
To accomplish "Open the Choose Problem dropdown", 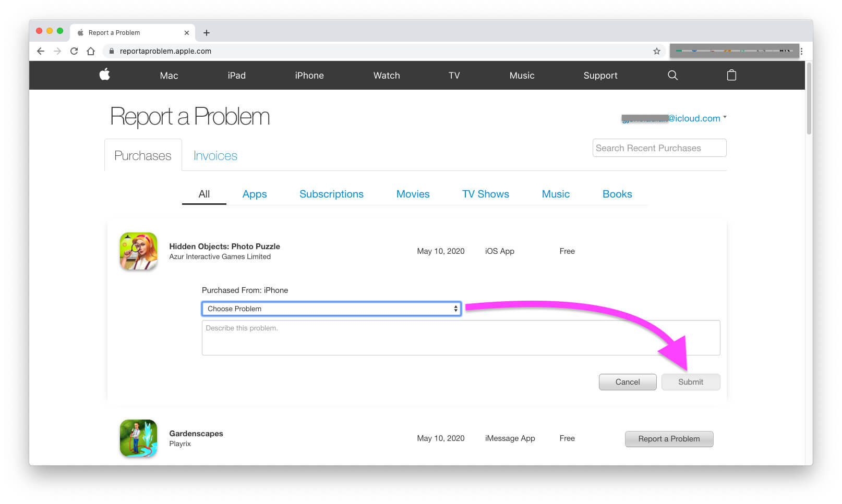I will pyautogui.click(x=331, y=308).
